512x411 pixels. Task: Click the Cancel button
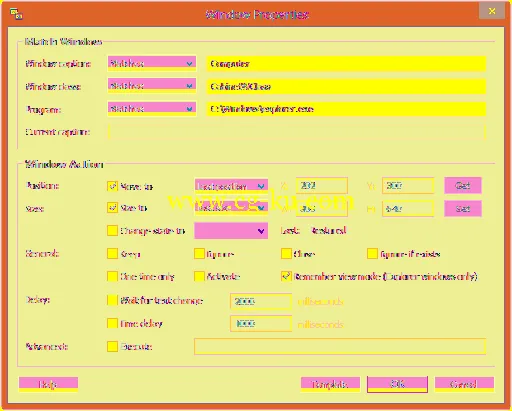[x=464, y=384]
